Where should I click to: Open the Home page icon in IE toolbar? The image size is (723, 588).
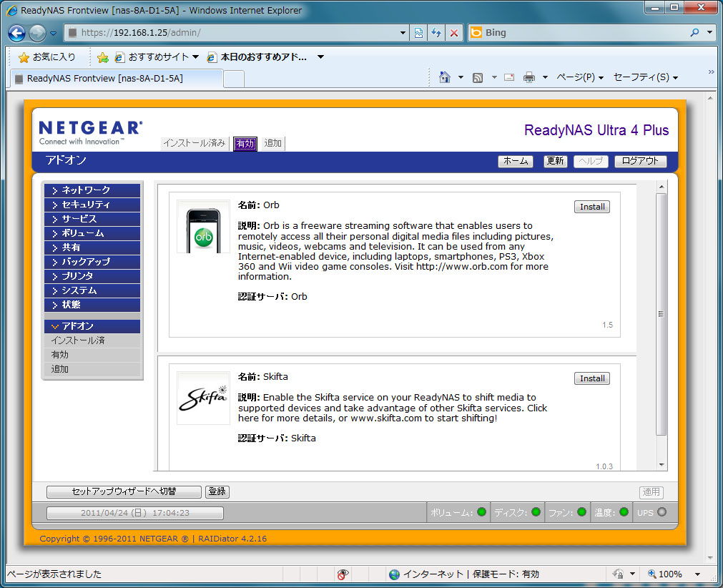point(444,77)
